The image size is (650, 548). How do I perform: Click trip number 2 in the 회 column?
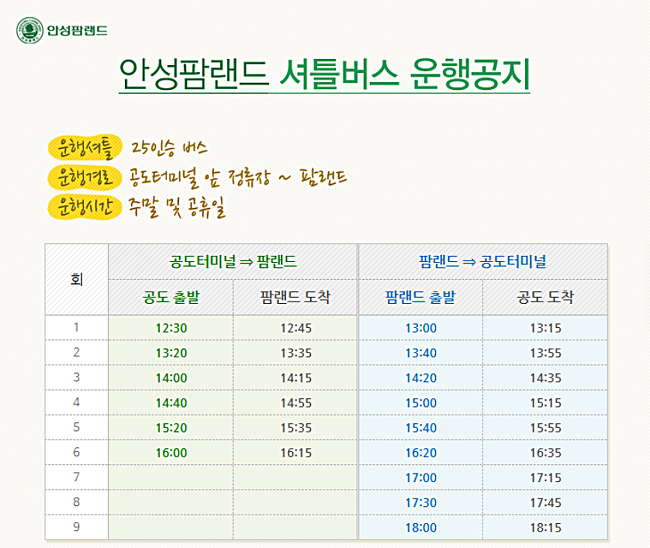77,352
